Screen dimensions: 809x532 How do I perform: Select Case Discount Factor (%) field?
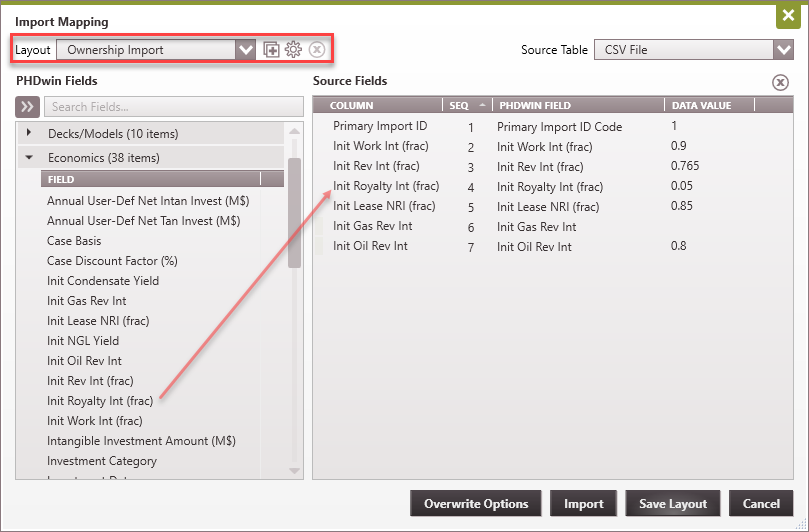pos(112,261)
